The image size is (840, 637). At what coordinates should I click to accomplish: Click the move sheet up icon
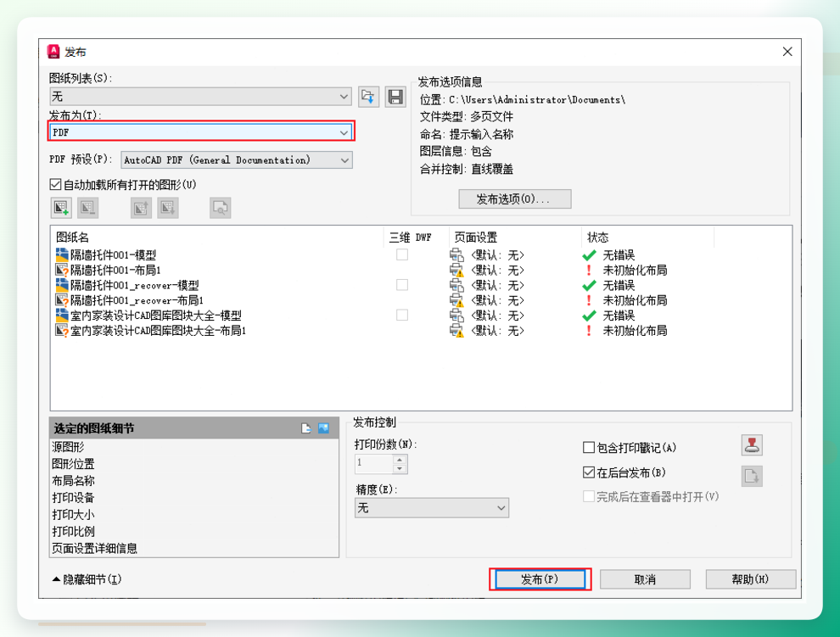[x=142, y=208]
